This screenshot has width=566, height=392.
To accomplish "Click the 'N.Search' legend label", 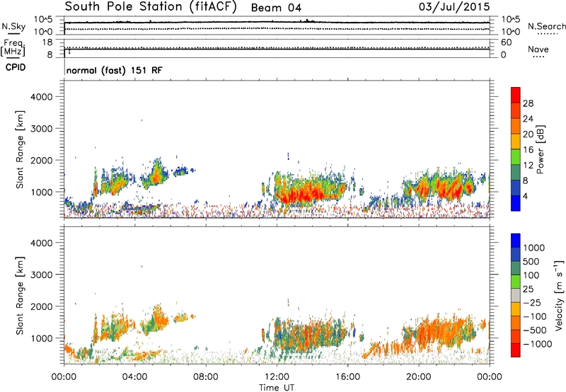I will (x=546, y=26).
